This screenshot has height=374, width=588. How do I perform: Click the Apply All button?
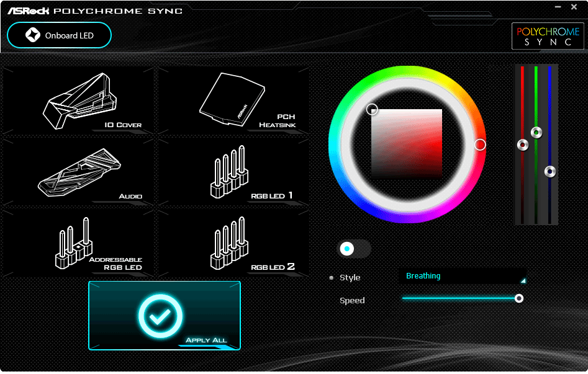[165, 316]
